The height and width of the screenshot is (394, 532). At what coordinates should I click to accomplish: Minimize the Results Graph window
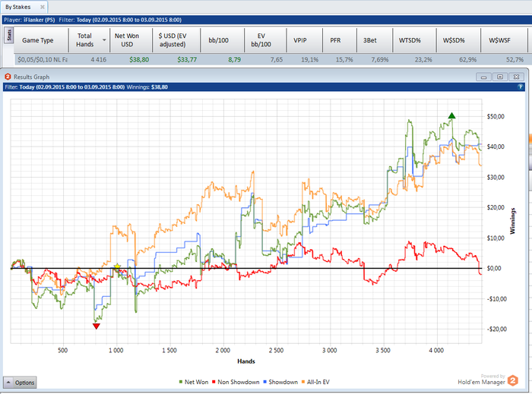(483, 77)
